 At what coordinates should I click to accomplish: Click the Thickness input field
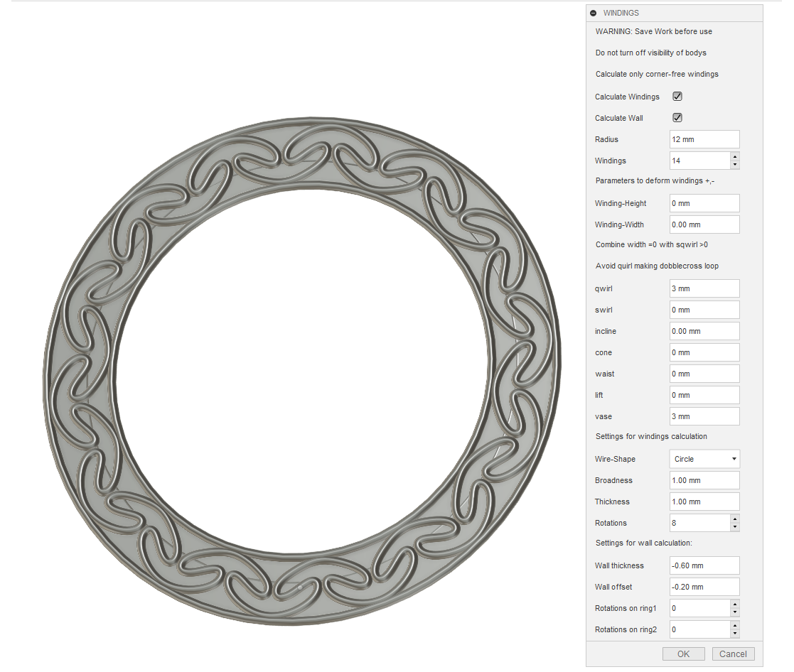click(704, 502)
